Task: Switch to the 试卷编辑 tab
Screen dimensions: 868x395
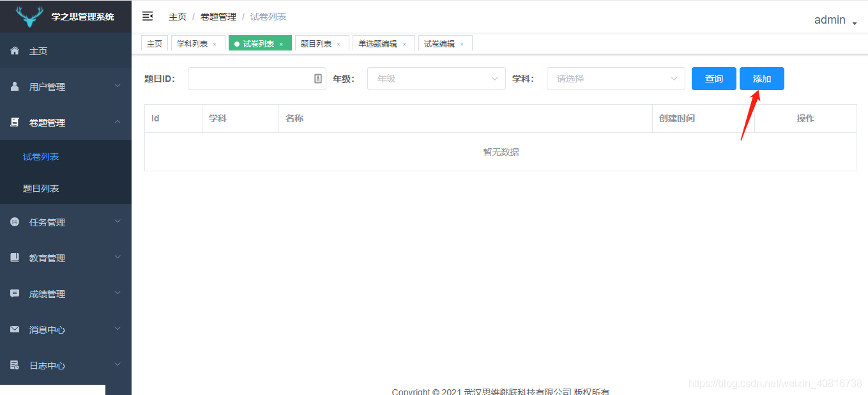Action: click(x=440, y=43)
